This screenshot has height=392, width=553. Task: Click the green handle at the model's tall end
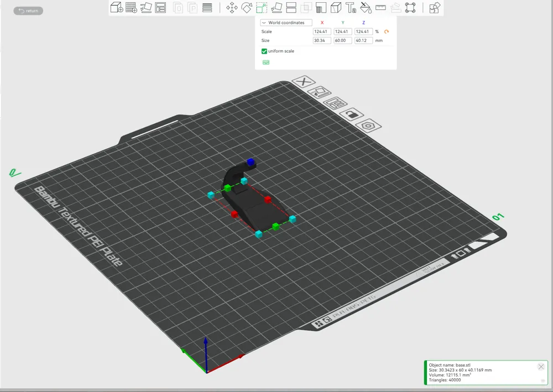[x=227, y=188]
